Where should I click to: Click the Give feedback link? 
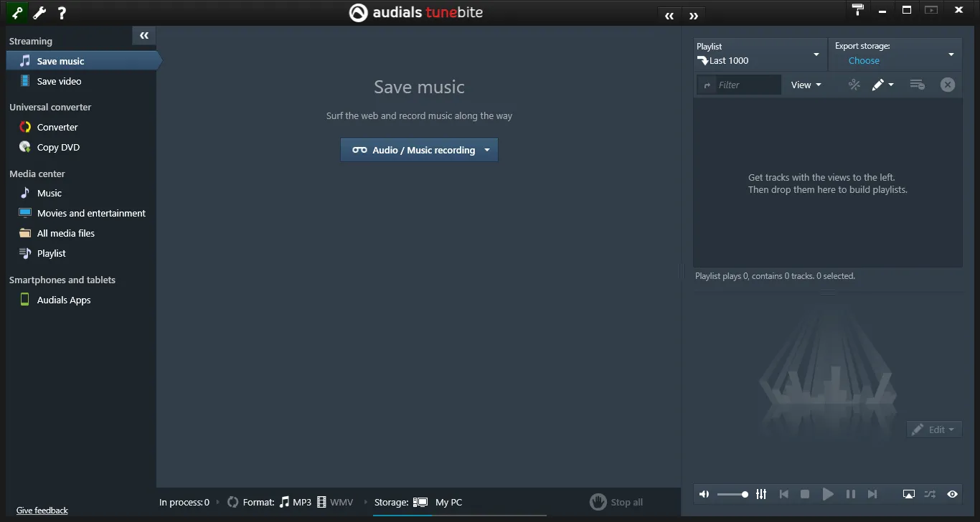(x=42, y=510)
